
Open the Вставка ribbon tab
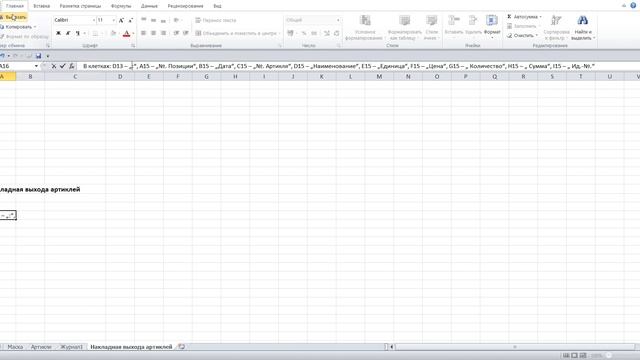click(41, 6)
